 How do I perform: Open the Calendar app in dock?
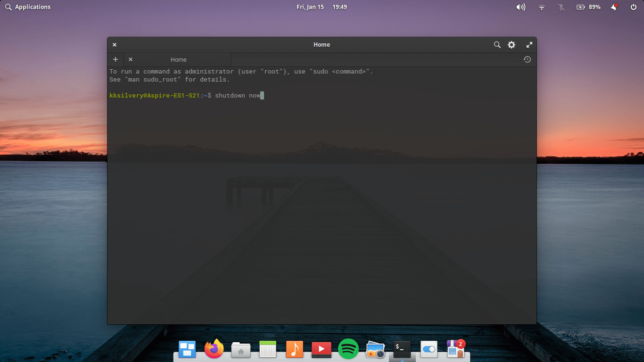[x=268, y=349]
